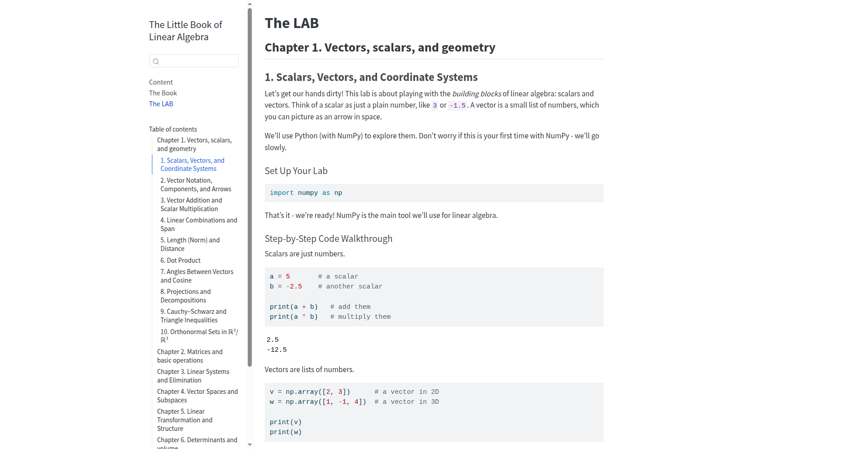Open The Book navigation link
Screen dimensions: 868x449
click(x=163, y=93)
